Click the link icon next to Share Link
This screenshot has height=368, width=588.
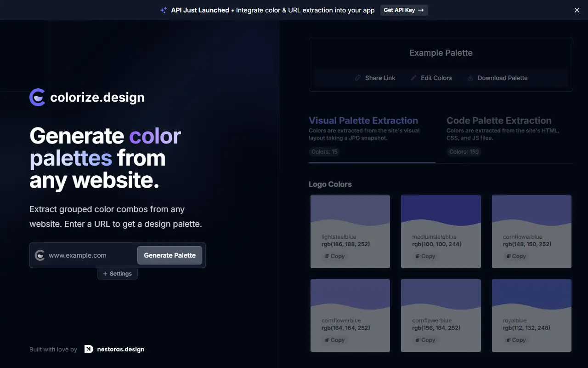pos(358,78)
